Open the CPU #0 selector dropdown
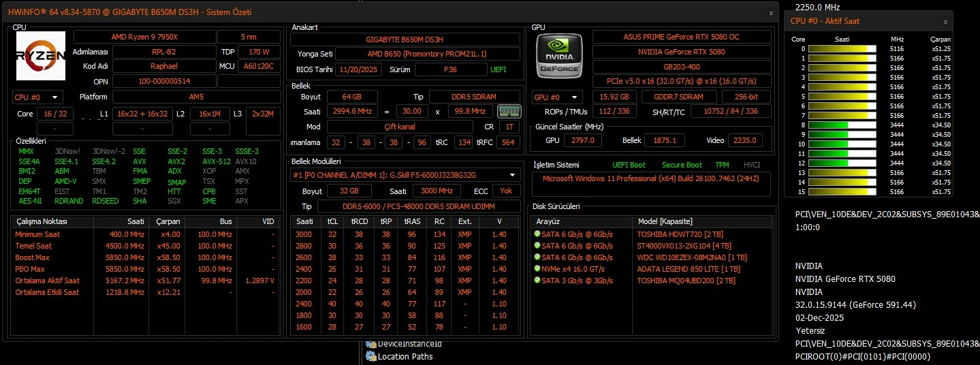Screen dimensions: 980x365 point(37,97)
